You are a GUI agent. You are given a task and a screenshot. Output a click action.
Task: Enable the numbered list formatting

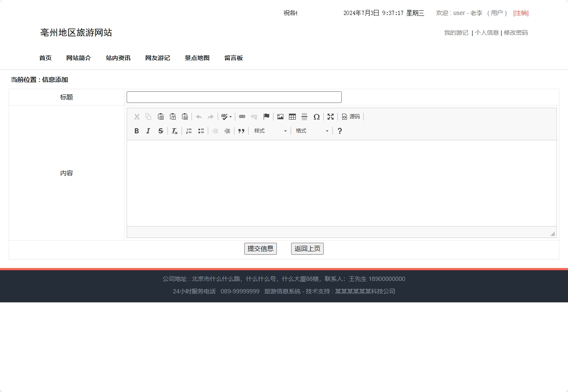188,131
